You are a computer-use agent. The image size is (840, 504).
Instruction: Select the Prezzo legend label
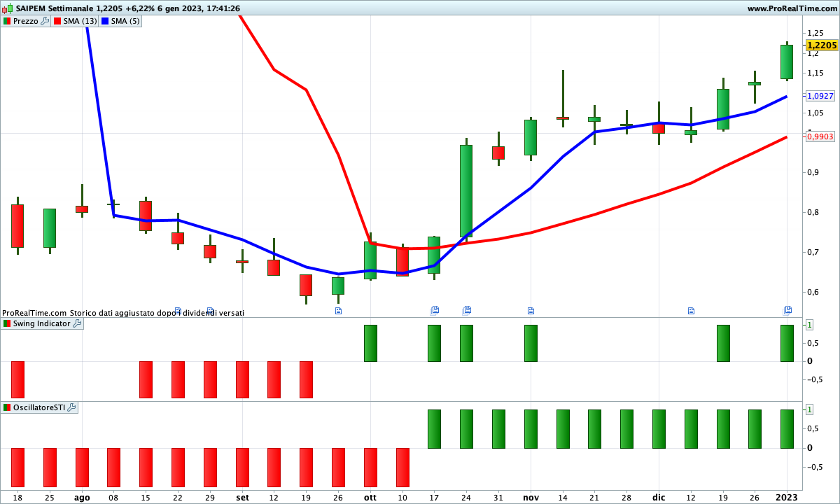26,21
